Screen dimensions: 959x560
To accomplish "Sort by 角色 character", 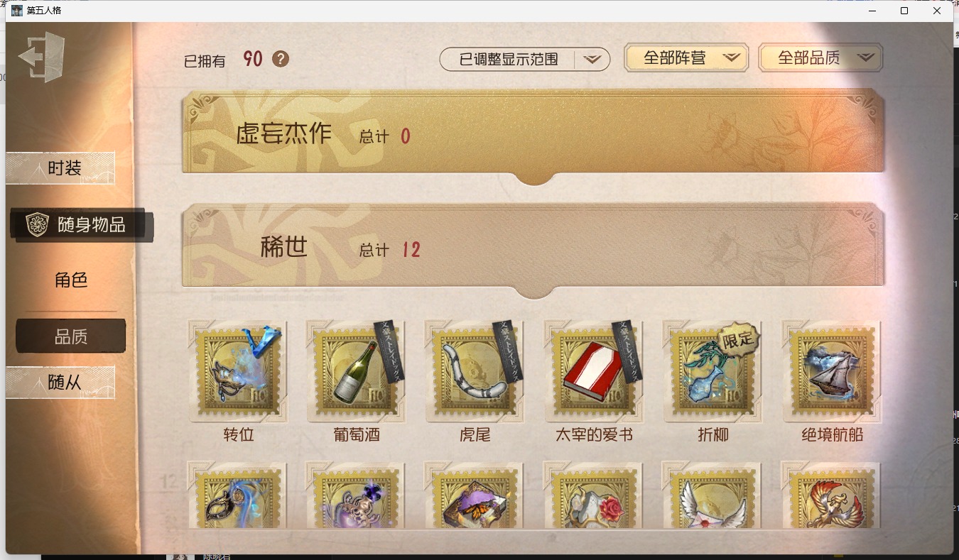I will point(71,280).
